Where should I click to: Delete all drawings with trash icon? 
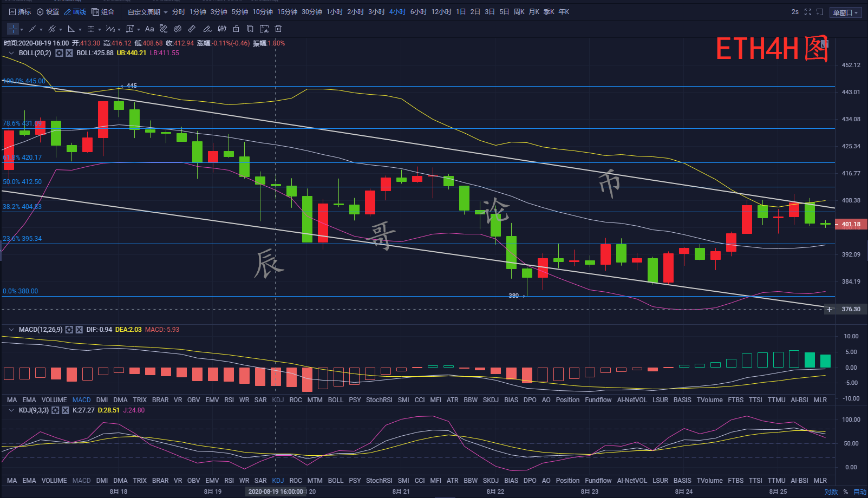pyautogui.click(x=278, y=29)
